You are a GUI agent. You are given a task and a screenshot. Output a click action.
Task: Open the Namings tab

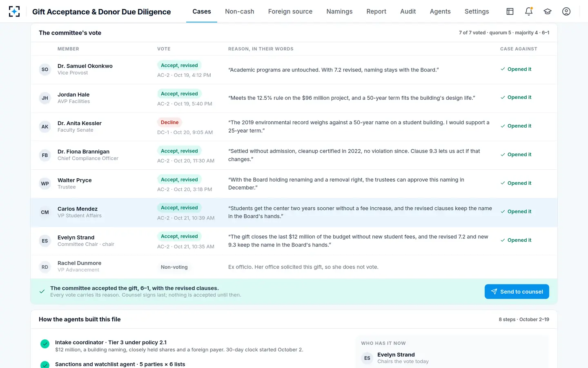coord(339,11)
